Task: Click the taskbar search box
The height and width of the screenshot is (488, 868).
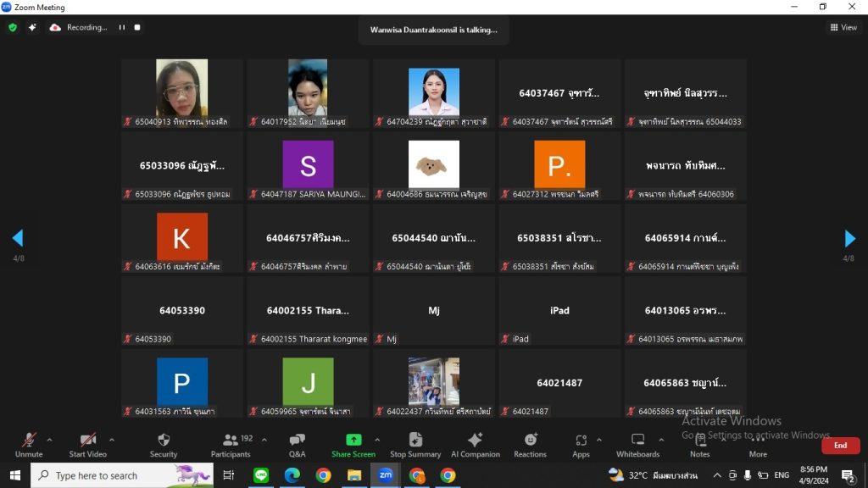Action: point(122,475)
